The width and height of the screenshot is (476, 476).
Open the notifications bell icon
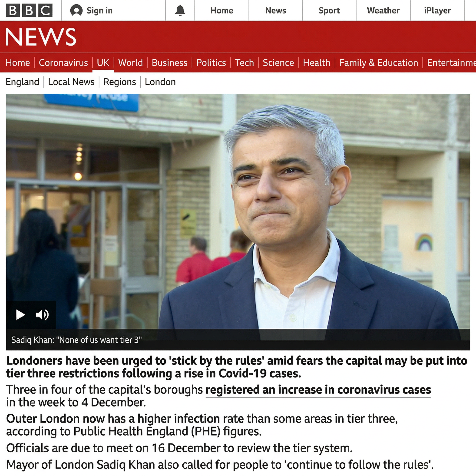(x=180, y=10)
